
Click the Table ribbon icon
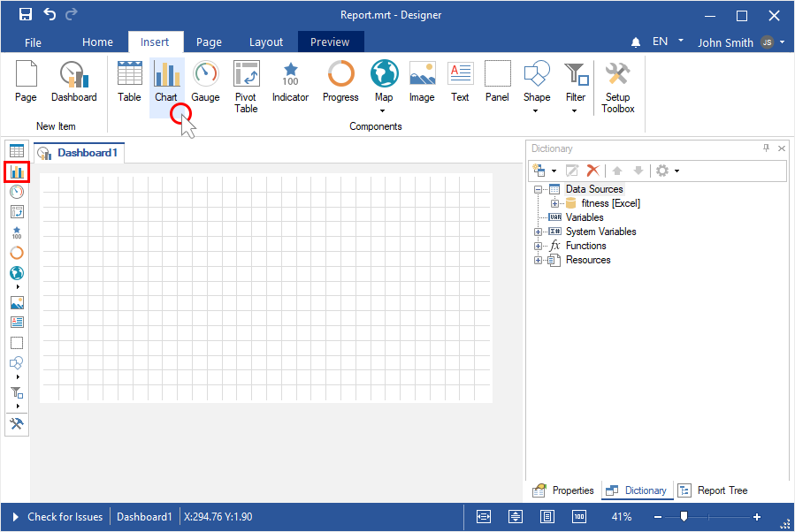click(x=129, y=82)
